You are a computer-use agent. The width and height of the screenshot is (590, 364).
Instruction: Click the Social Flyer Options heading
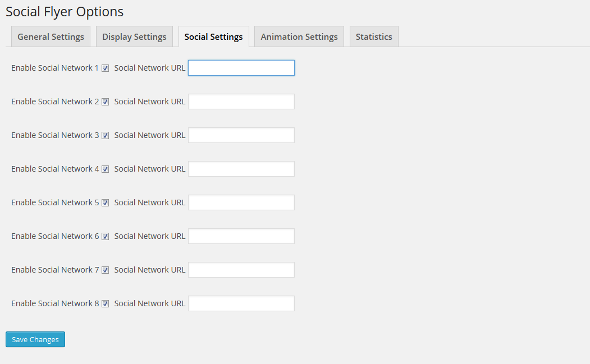coord(65,12)
